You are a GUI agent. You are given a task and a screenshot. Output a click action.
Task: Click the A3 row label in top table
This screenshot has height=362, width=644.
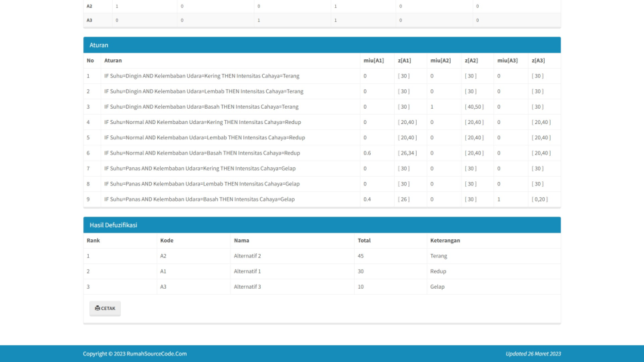[x=89, y=20]
